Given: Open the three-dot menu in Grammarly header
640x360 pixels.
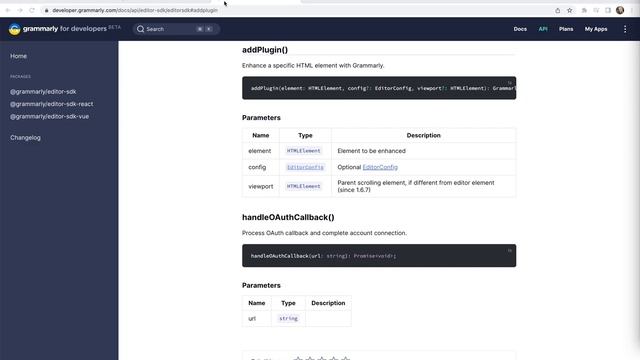Looking at the screenshot, I should pyautogui.click(x=625, y=29).
